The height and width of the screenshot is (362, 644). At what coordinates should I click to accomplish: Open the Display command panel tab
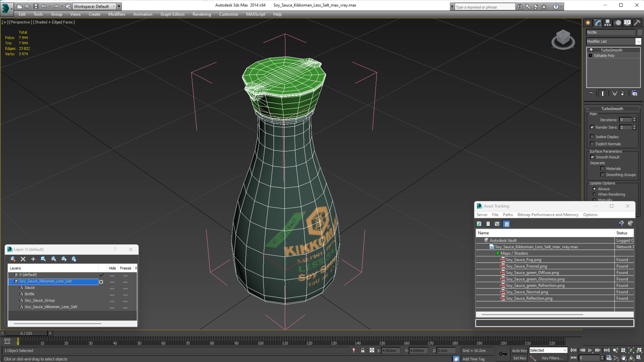tap(627, 23)
